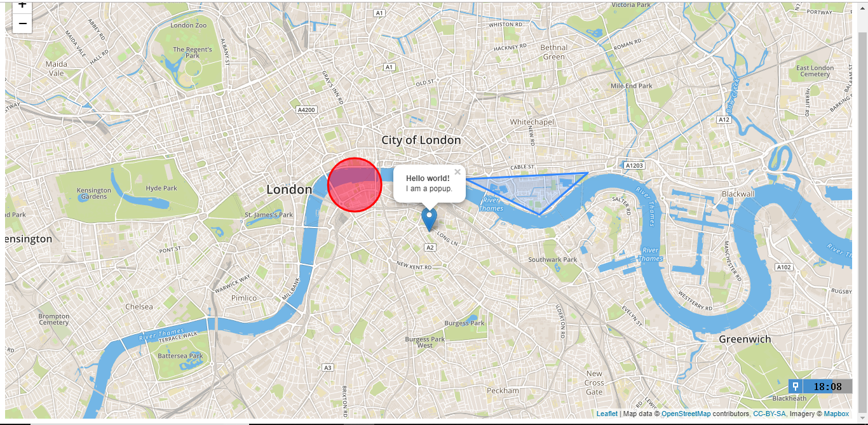This screenshot has width=868, height=425.
Task: Click the Greenwich label on the map
Action: click(x=745, y=339)
